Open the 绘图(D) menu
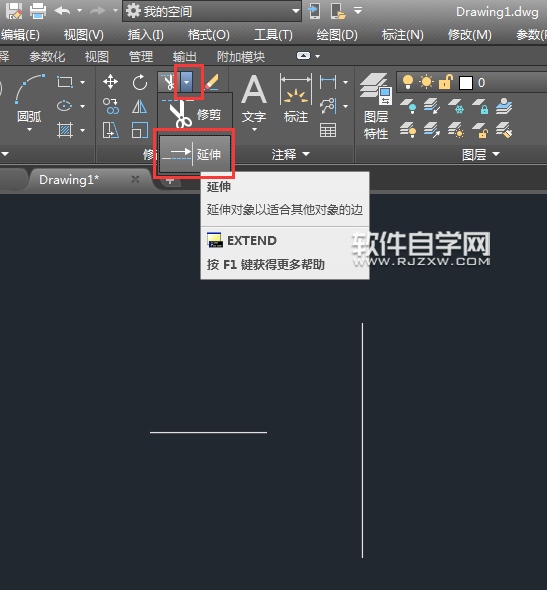Screen dimensions: 547x590 coord(337,35)
